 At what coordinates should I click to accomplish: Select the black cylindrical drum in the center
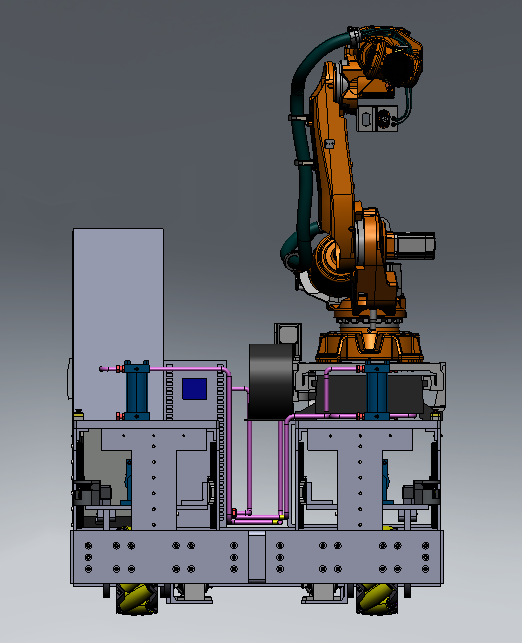(x=271, y=381)
